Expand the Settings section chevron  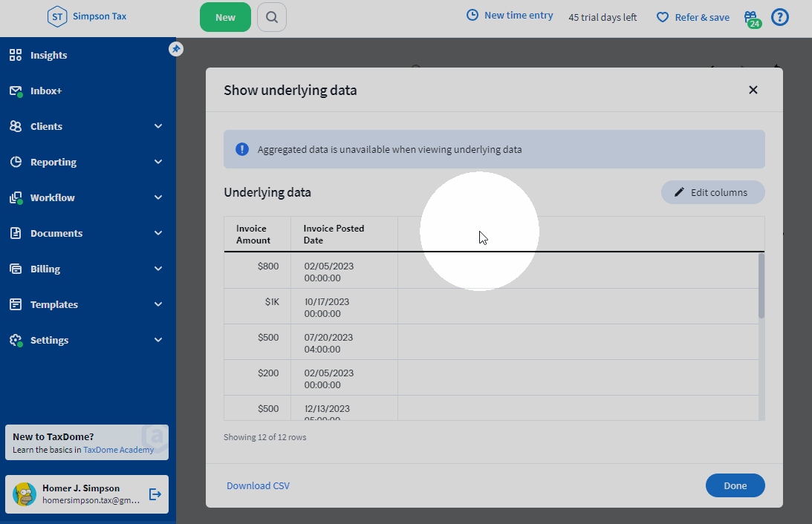(158, 340)
